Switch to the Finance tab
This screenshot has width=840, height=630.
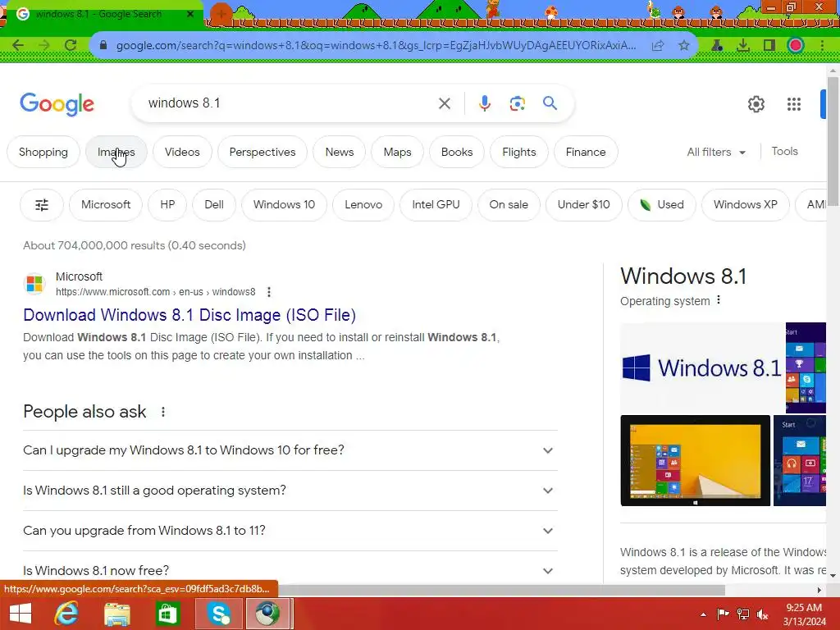pos(586,152)
